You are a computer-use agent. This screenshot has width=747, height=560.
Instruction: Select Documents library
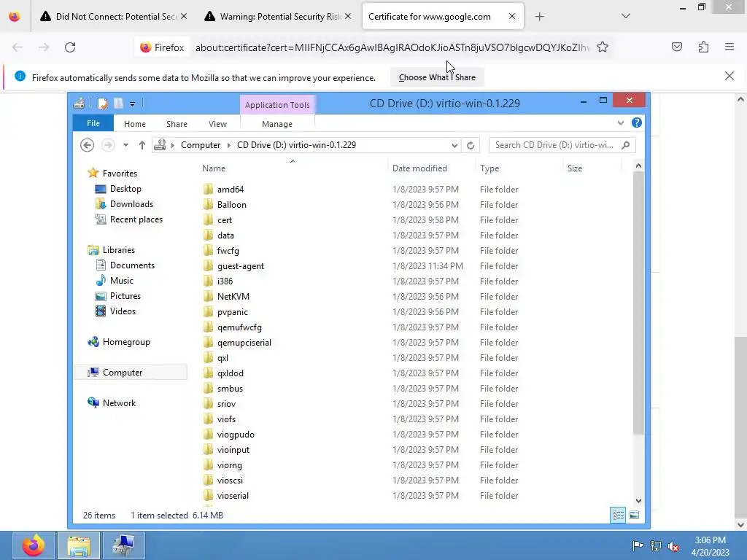(132, 265)
